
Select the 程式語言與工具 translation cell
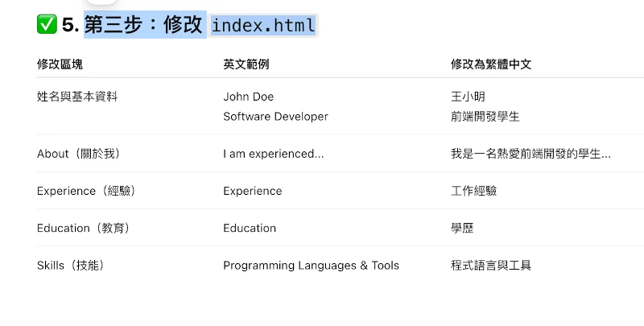(x=490, y=265)
